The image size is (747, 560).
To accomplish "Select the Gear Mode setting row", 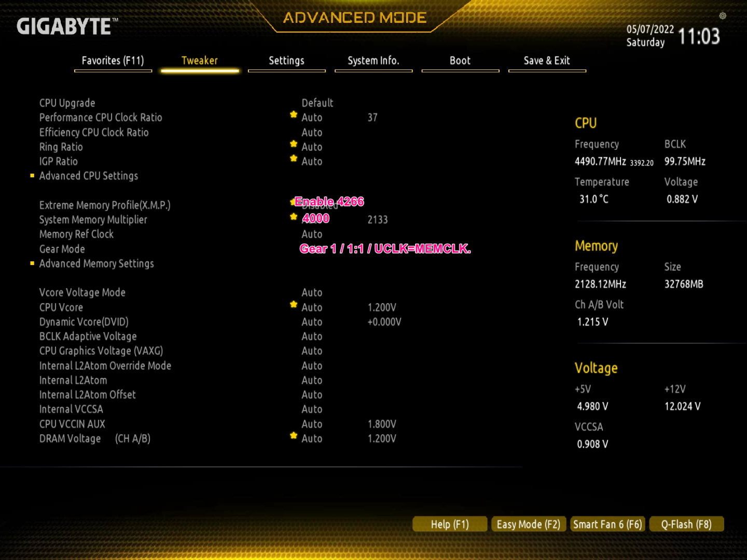I will (x=62, y=249).
